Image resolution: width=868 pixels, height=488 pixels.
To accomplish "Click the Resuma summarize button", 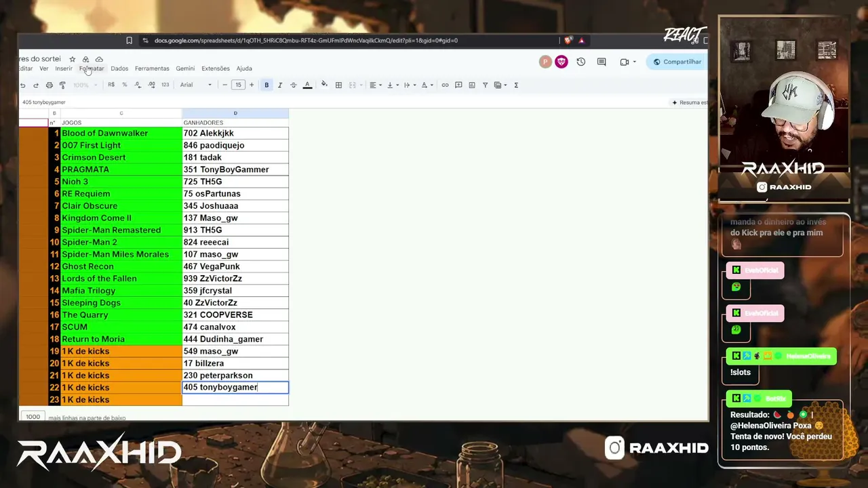I will click(x=689, y=102).
